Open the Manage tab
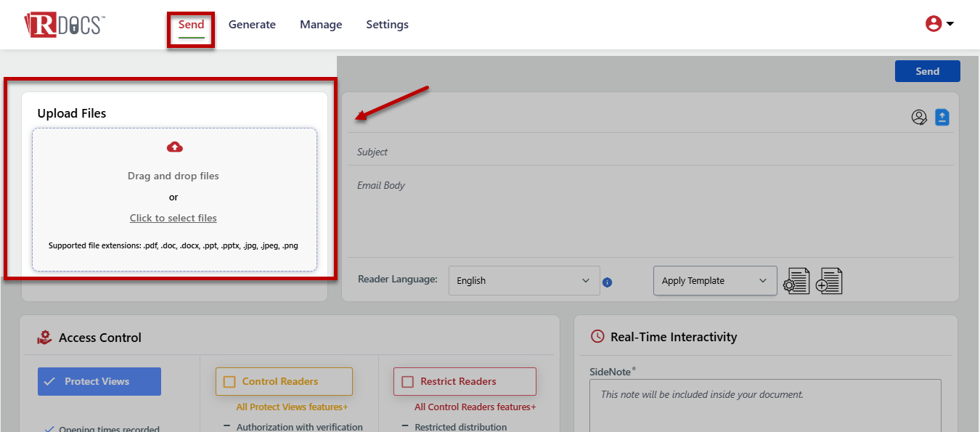The height and width of the screenshot is (432, 980). click(321, 25)
